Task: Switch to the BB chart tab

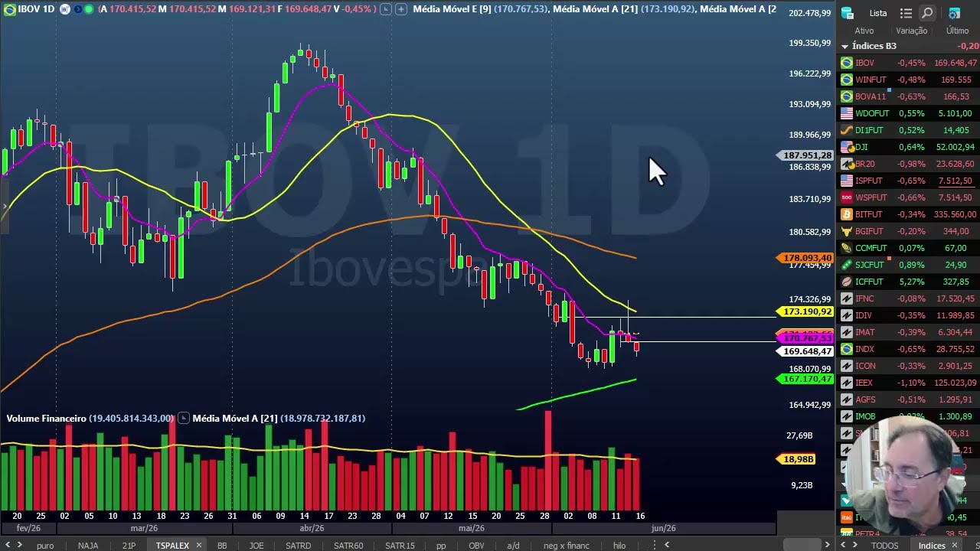Action: point(222,546)
